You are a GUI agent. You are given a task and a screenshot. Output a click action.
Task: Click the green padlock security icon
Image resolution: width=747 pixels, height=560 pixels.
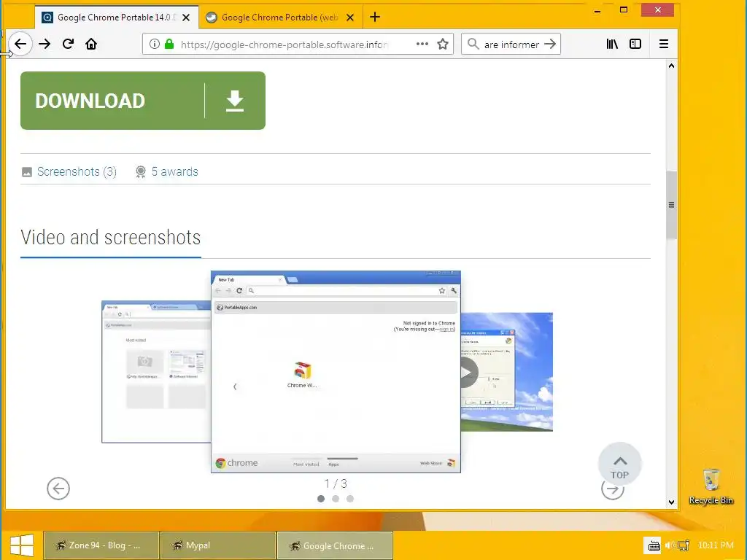click(x=169, y=44)
